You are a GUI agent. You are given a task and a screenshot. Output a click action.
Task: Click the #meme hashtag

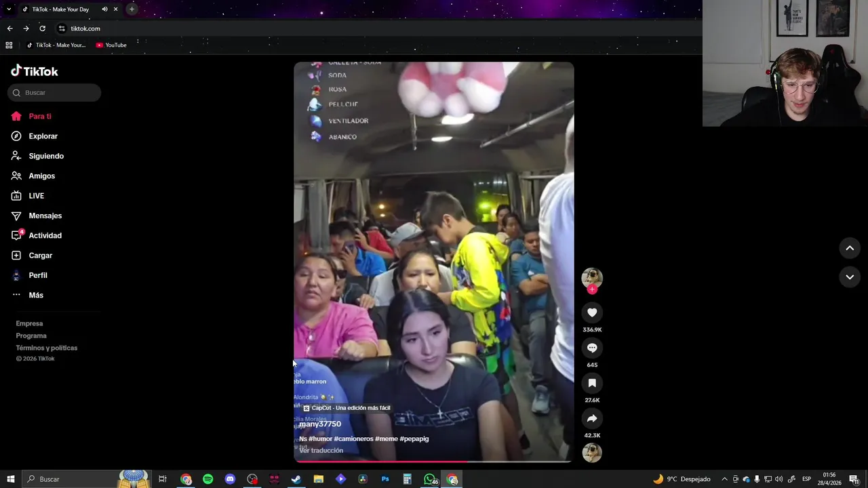point(386,439)
